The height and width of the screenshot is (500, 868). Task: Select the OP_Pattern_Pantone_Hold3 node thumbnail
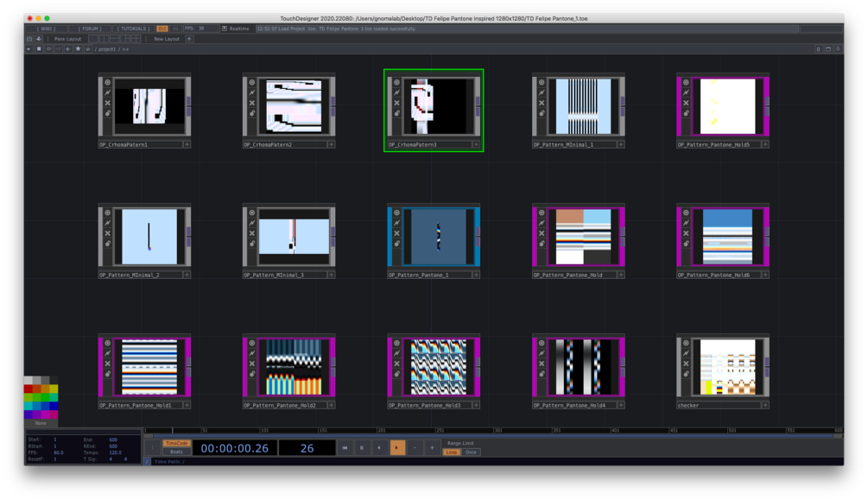point(438,366)
